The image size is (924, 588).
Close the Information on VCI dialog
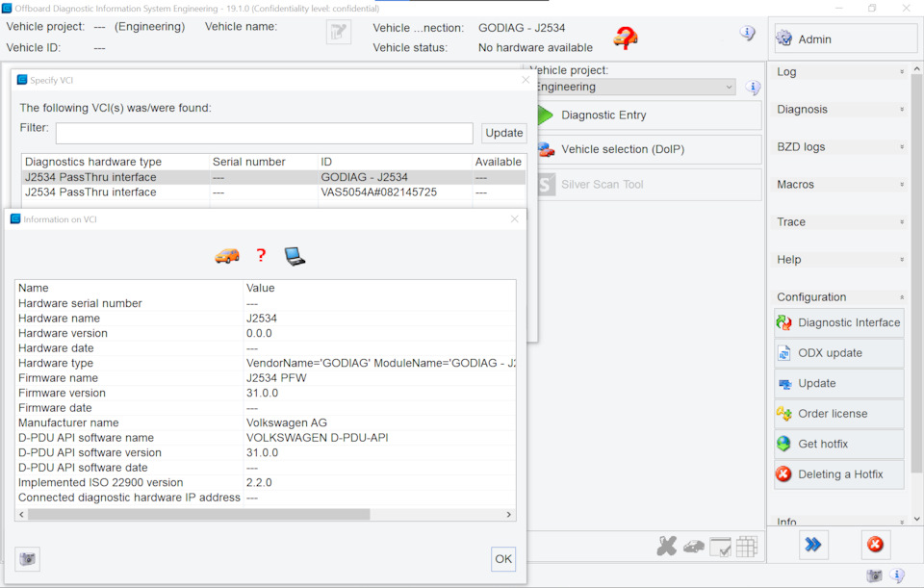(x=514, y=219)
